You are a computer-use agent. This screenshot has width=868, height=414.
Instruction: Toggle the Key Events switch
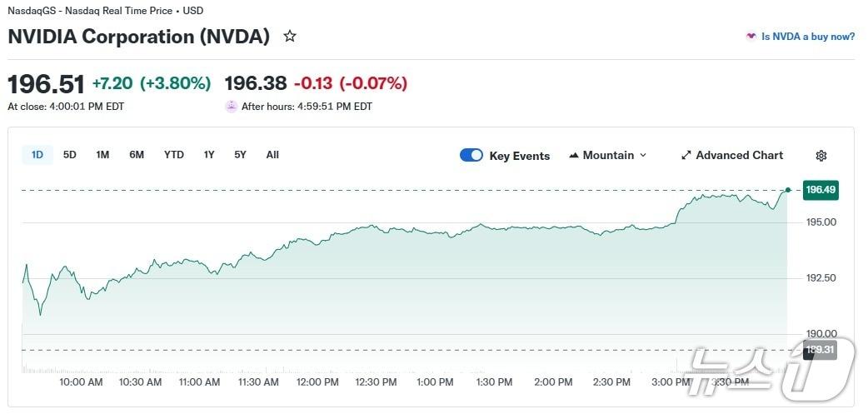click(x=471, y=156)
